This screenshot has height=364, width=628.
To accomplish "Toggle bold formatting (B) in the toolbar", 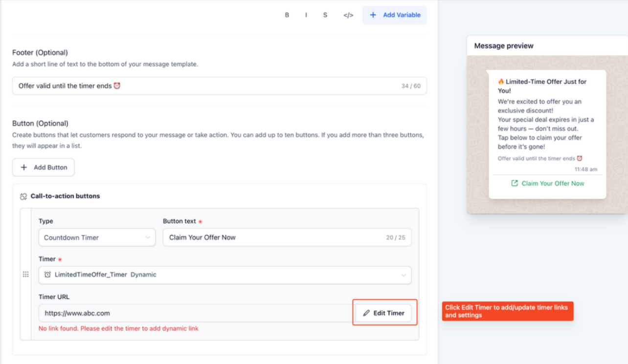I will coord(287,15).
